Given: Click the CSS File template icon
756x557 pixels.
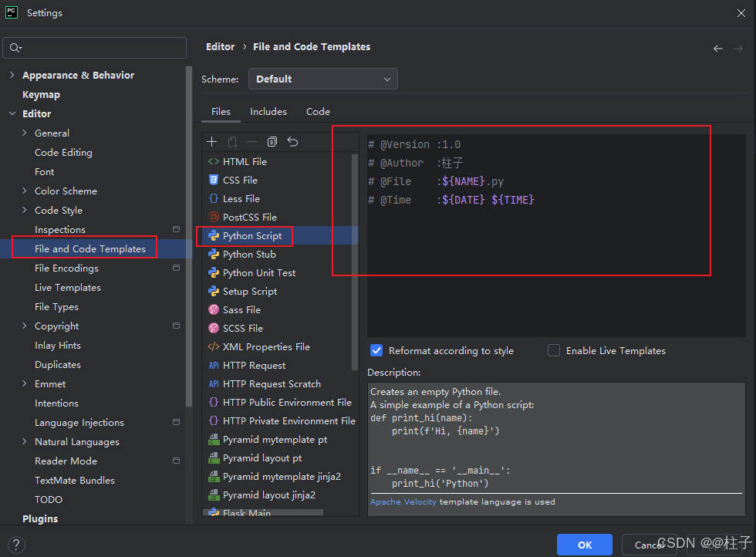Looking at the screenshot, I should (214, 180).
